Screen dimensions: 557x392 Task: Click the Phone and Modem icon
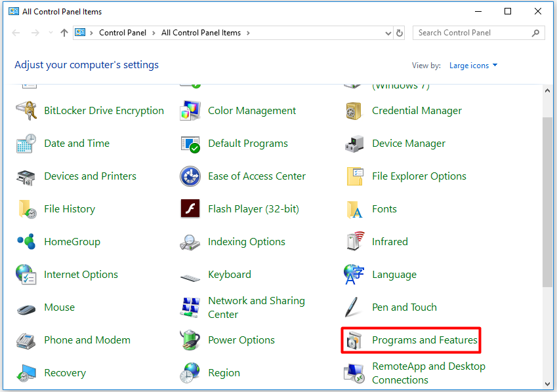point(26,342)
